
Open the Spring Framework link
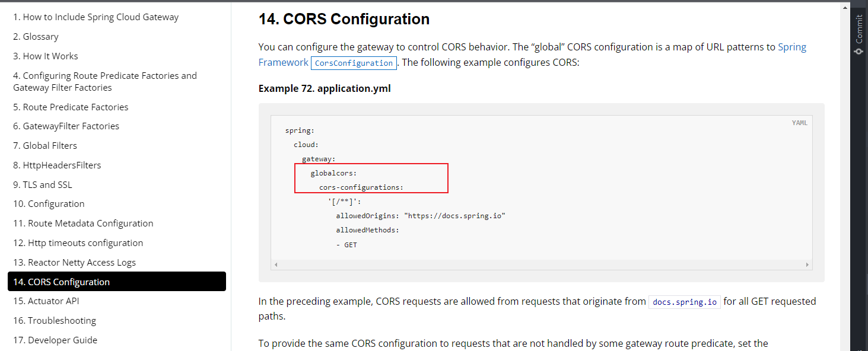pos(791,47)
